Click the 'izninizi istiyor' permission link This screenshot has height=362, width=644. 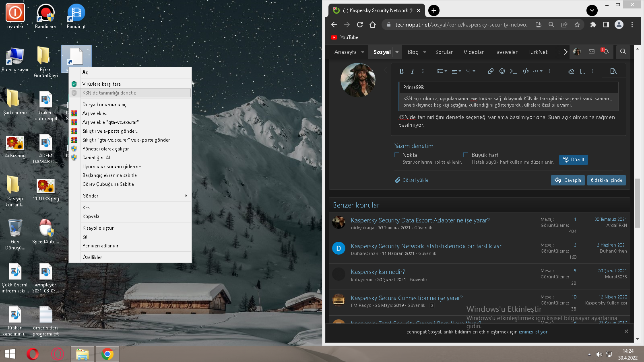click(x=533, y=332)
